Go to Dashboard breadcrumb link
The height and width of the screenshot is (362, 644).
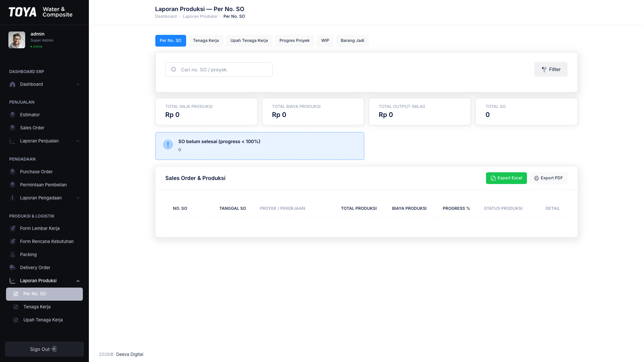166,16
